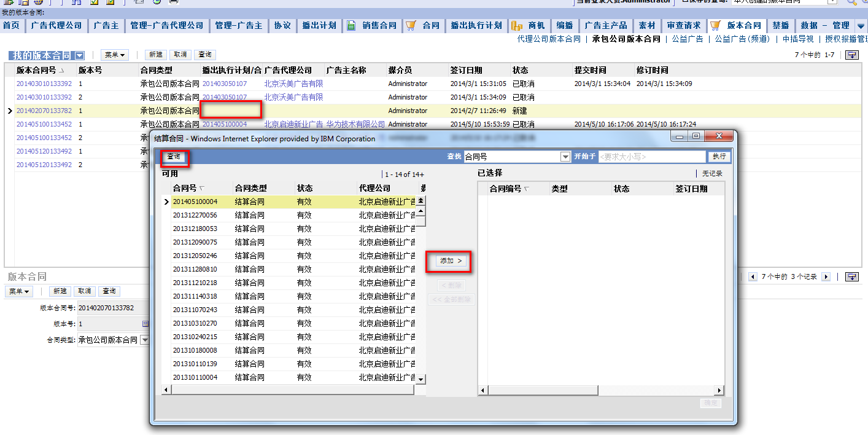
Task: Open the upper list 菜单 dropdown
Action: pos(115,55)
